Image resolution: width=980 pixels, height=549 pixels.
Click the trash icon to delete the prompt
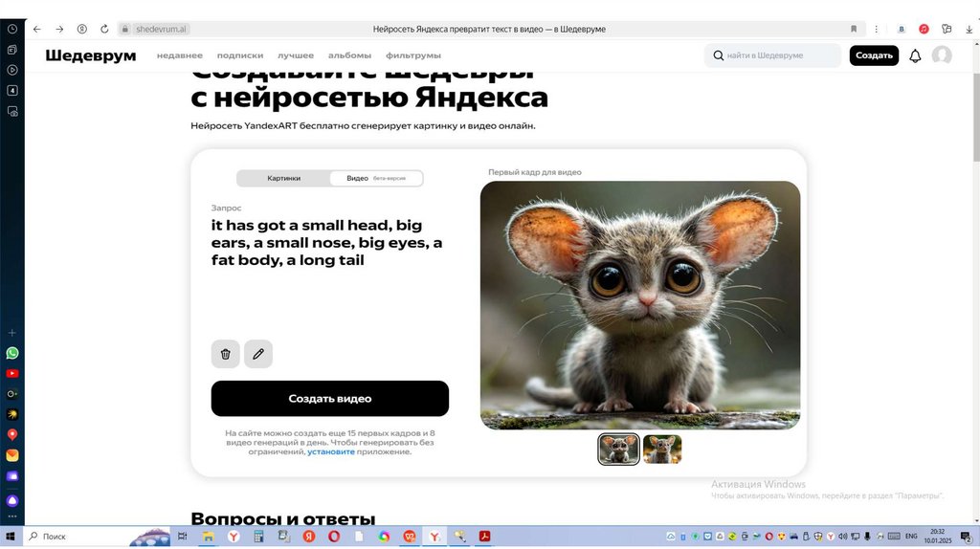(x=225, y=354)
